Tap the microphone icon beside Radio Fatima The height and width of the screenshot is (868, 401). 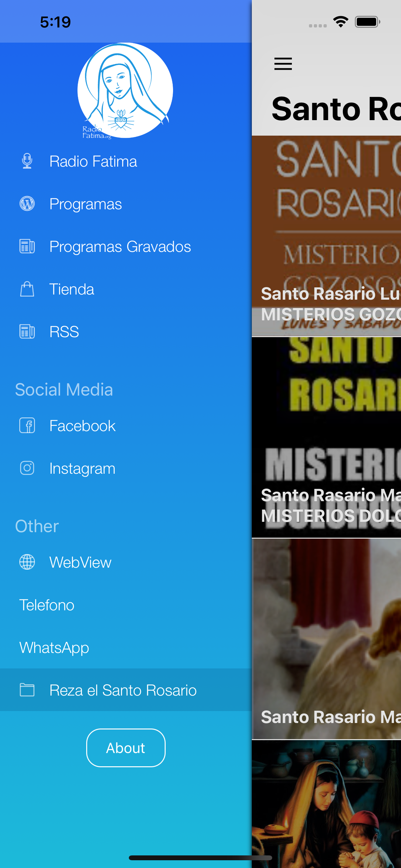pyautogui.click(x=27, y=161)
